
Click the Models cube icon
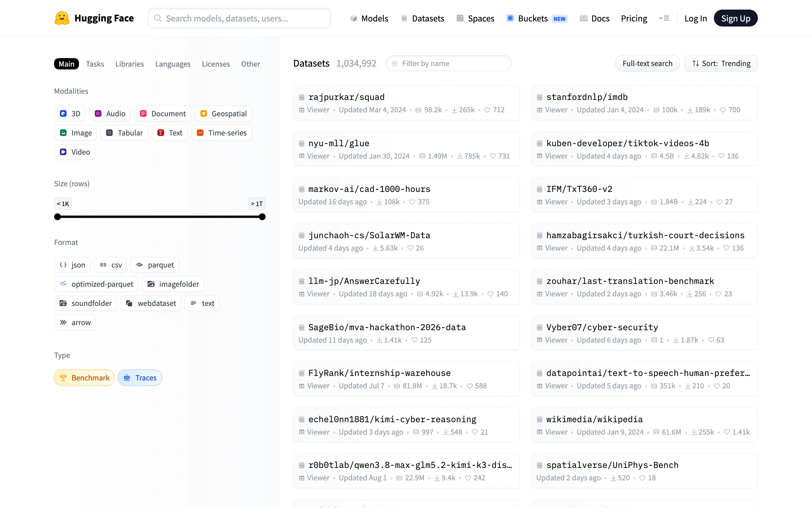(353, 18)
